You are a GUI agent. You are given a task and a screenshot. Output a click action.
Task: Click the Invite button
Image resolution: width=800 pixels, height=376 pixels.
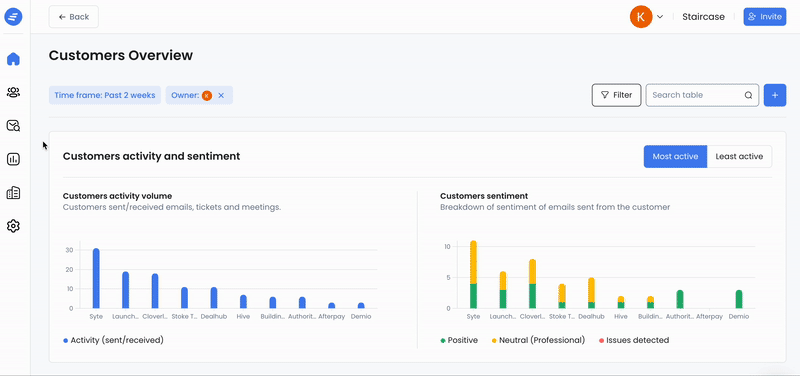[x=764, y=17]
